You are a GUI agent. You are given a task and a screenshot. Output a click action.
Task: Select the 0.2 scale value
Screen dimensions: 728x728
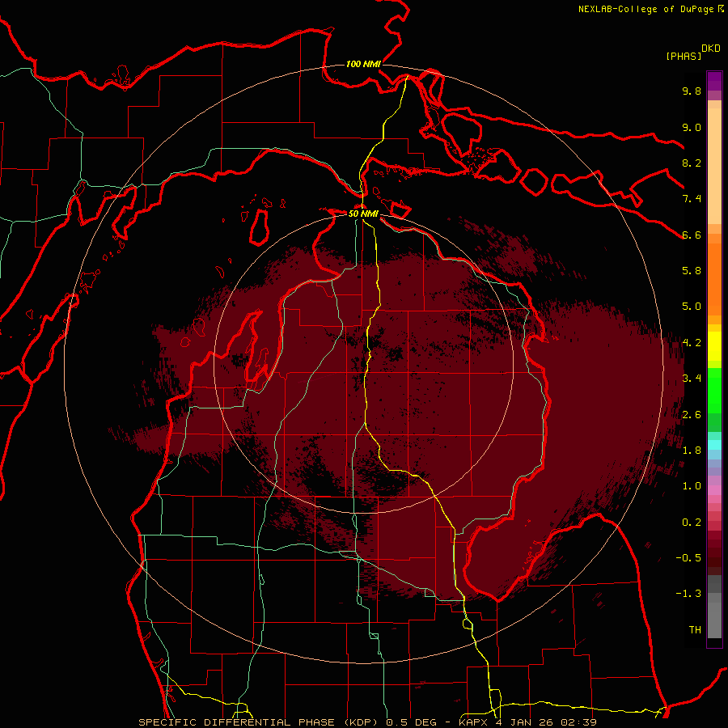[x=692, y=523]
